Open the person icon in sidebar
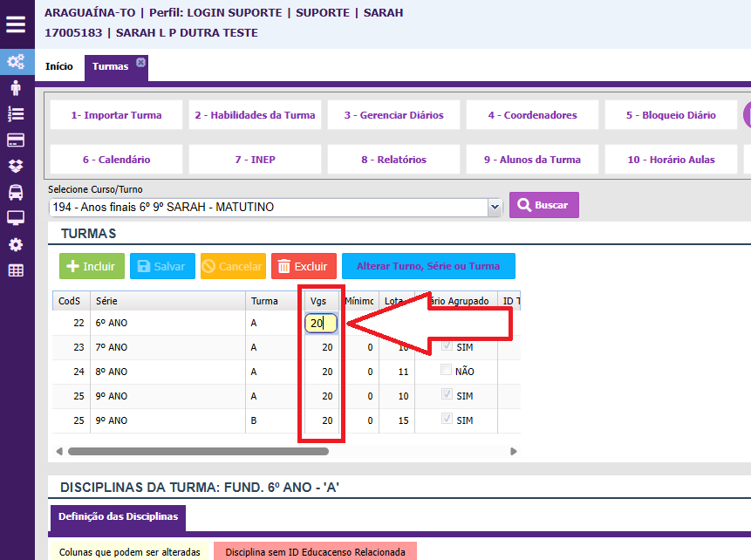The image size is (751, 560). (16, 87)
